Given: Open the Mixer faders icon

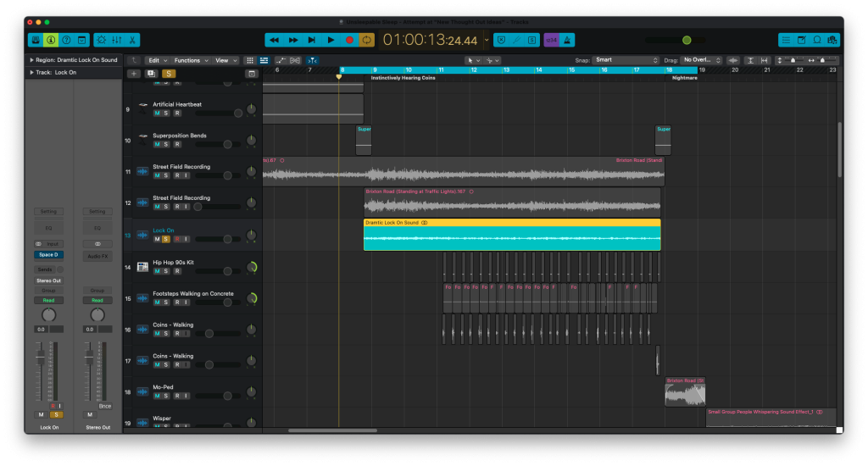Looking at the screenshot, I should pyautogui.click(x=117, y=40).
